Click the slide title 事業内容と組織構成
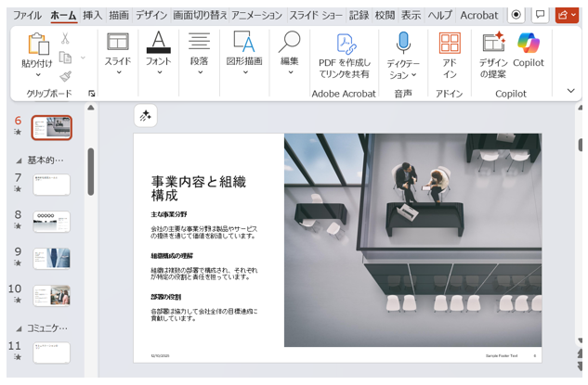This screenshot has width=588, height=385. click(199, 188)
